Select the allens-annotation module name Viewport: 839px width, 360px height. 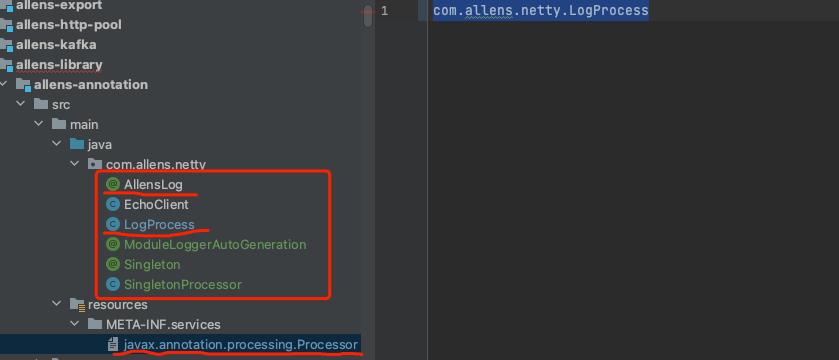pos(91,85)
